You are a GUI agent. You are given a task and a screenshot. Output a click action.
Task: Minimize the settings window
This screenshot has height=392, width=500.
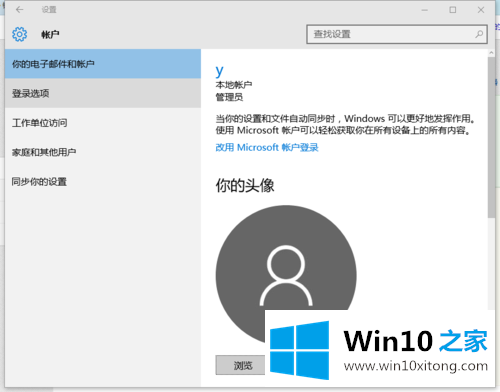(x=424, y=10)
